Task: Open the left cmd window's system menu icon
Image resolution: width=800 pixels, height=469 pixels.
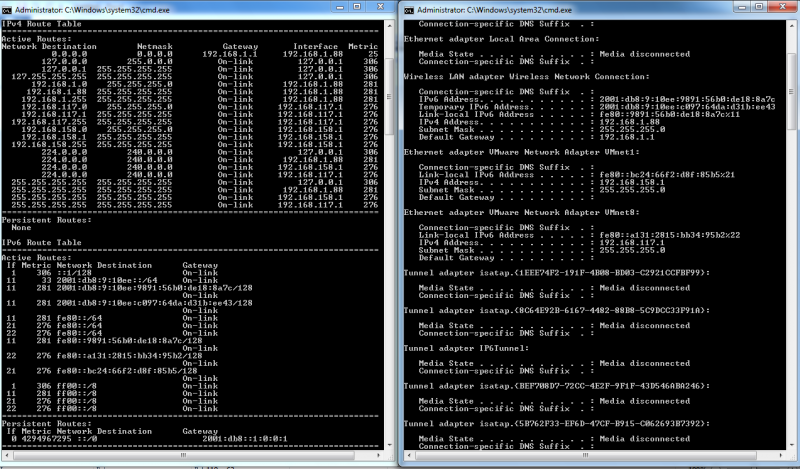Action: coord(7,10)
